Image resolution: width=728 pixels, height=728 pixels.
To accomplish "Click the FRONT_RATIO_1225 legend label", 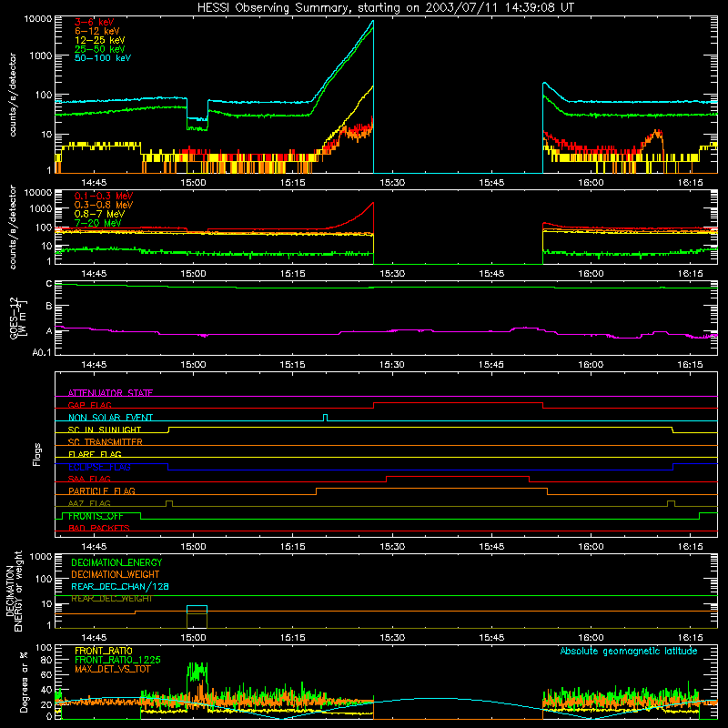I will (118, 660).
